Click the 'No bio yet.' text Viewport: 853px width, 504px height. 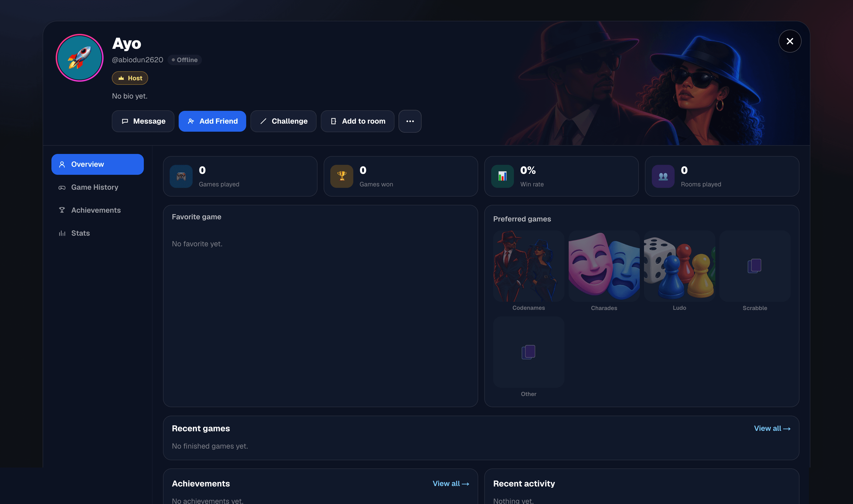click(129, 96)
